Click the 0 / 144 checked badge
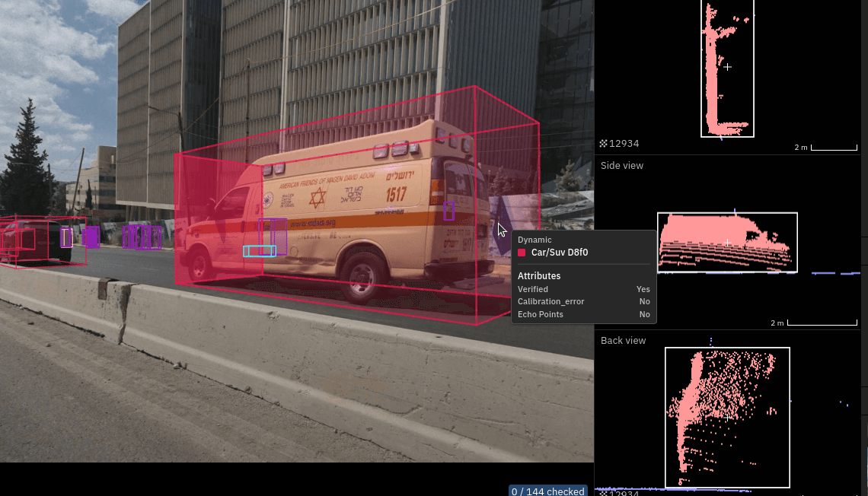This screenshot has width=868, height=496. point(548,491)
